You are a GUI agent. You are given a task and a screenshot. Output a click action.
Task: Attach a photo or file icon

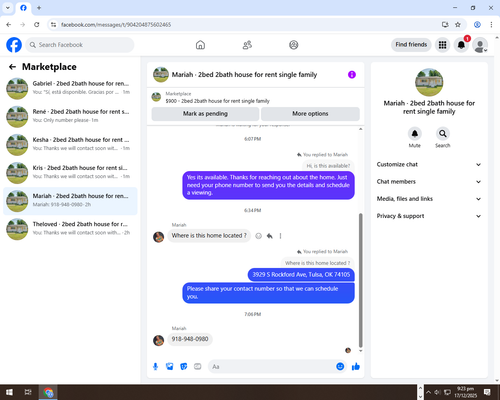(x=170, y=367)
